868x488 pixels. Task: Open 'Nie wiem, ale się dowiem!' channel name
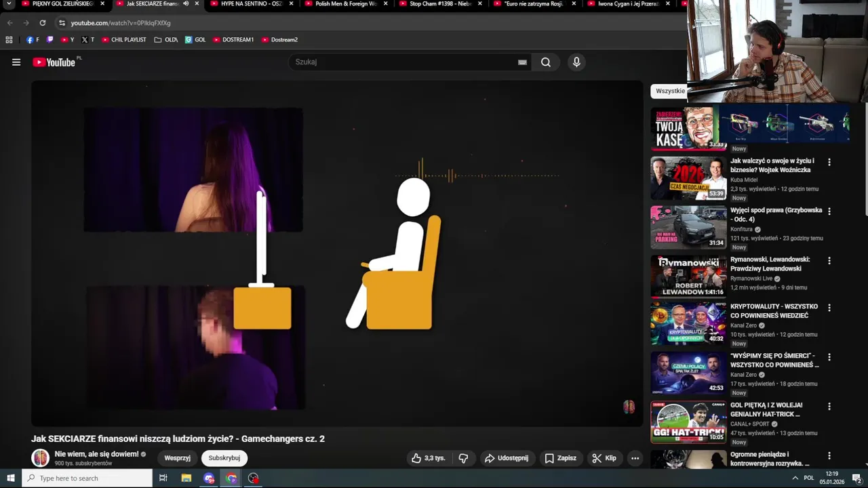point(96,454)
